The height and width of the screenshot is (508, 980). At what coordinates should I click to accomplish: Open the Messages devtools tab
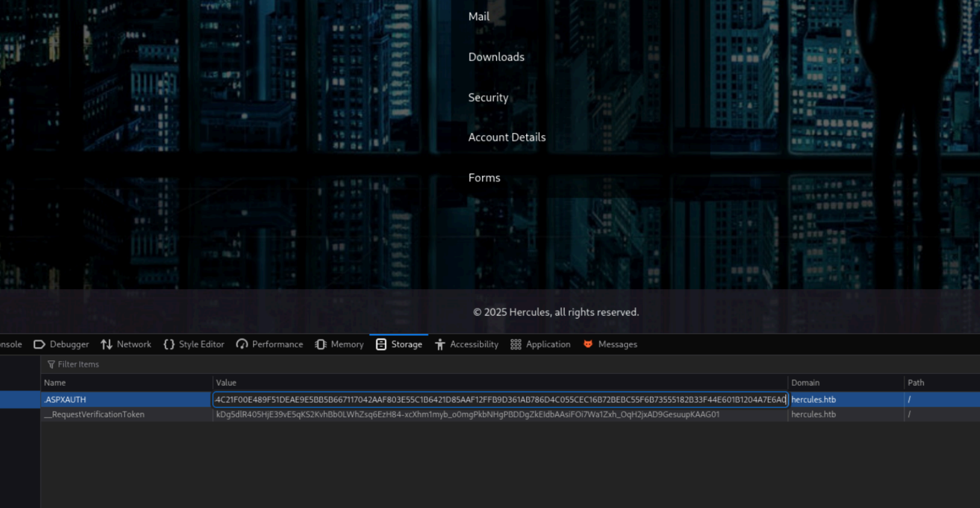click(610, 344)
